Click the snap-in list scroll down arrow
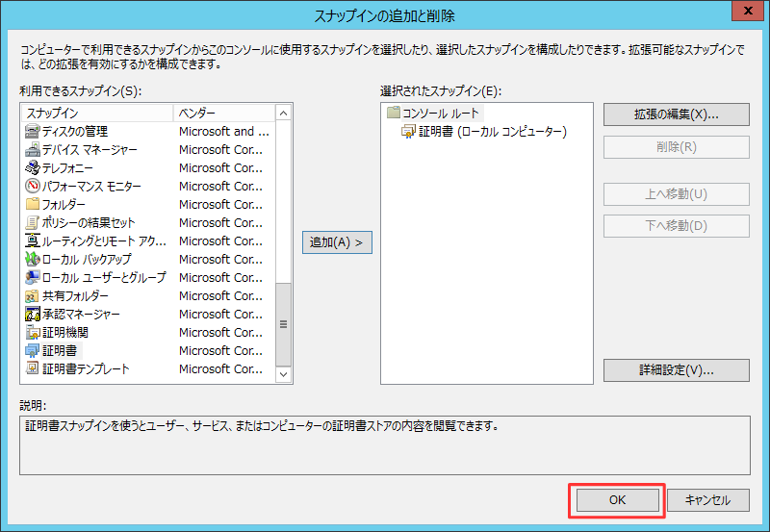 [x=283, y=374]
